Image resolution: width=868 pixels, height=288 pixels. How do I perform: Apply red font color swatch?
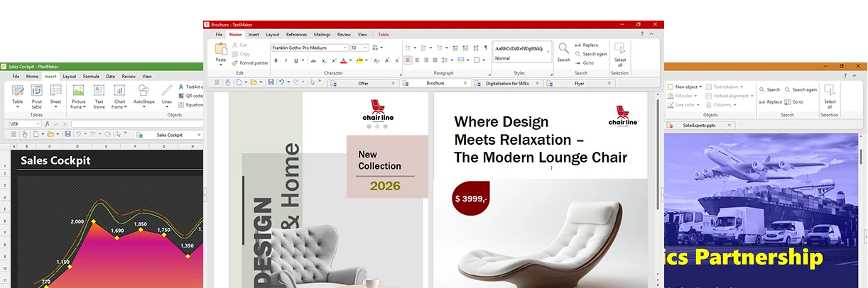[x=343, y=61]
